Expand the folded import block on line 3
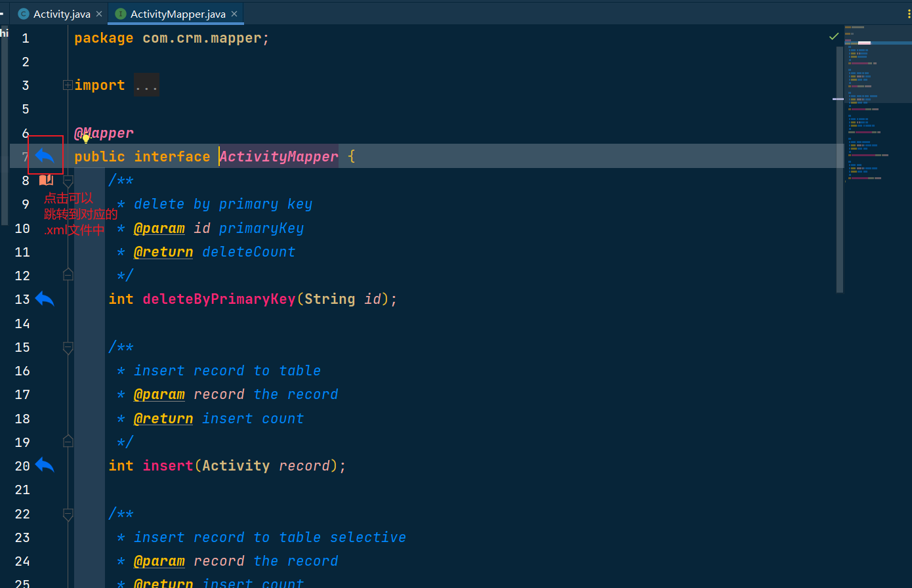Viewport: 912px width, 588px height. click(68, 85)
